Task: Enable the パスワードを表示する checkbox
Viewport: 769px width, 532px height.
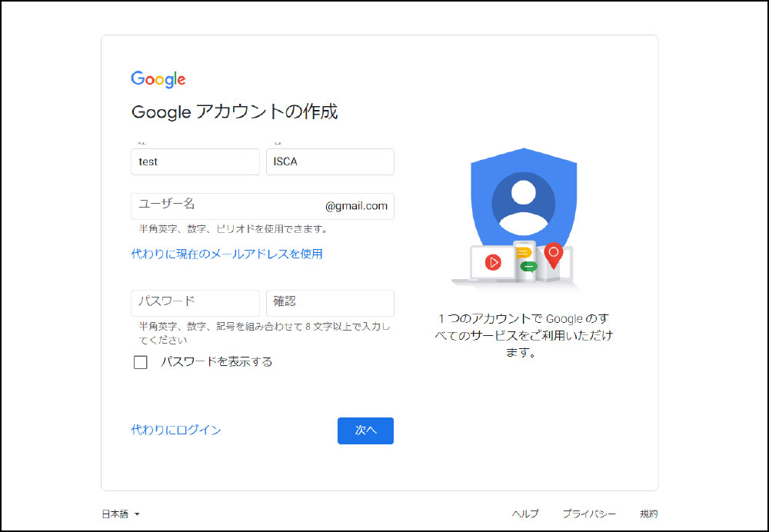Action: (140, 362)
